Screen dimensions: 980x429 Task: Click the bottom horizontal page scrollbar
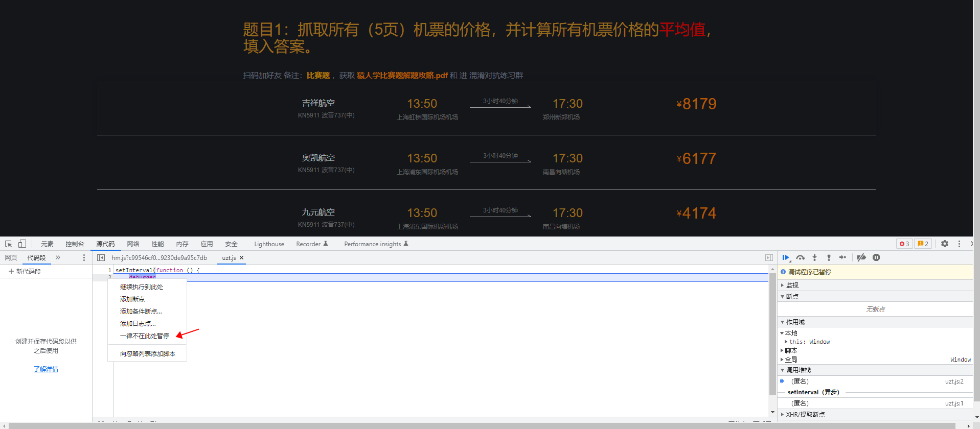(482, 426)
